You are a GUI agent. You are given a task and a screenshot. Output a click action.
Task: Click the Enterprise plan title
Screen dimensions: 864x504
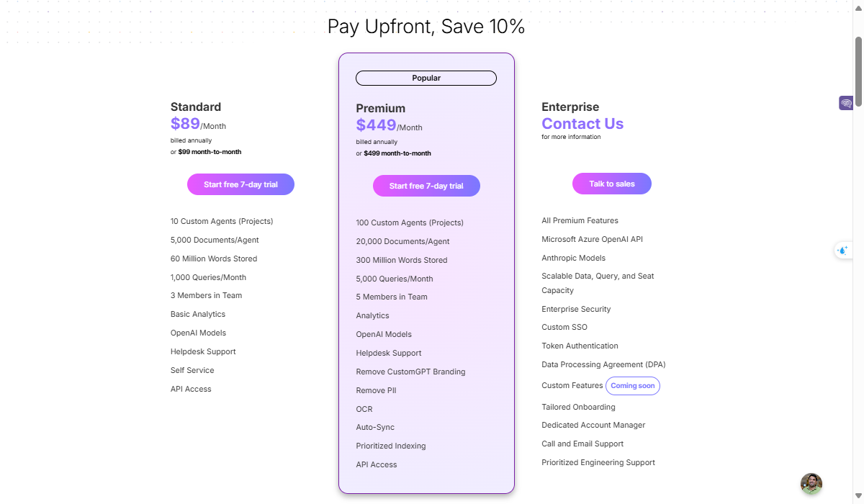click(x=570, y=107)
